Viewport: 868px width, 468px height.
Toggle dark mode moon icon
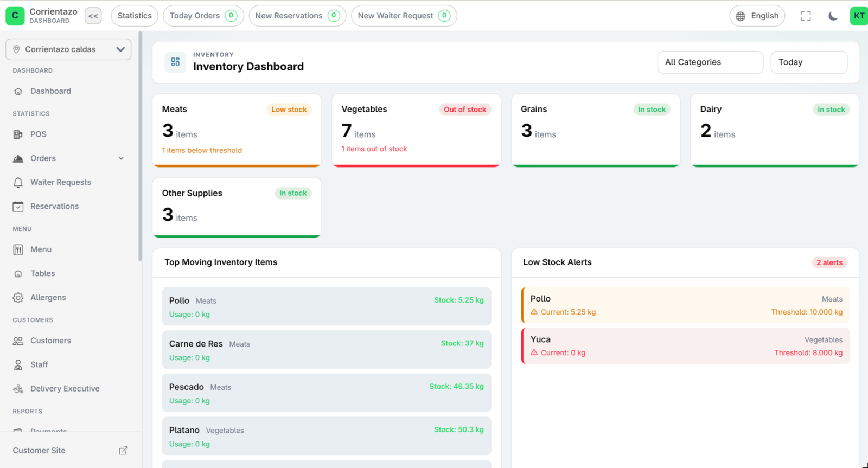coord(833,16)
